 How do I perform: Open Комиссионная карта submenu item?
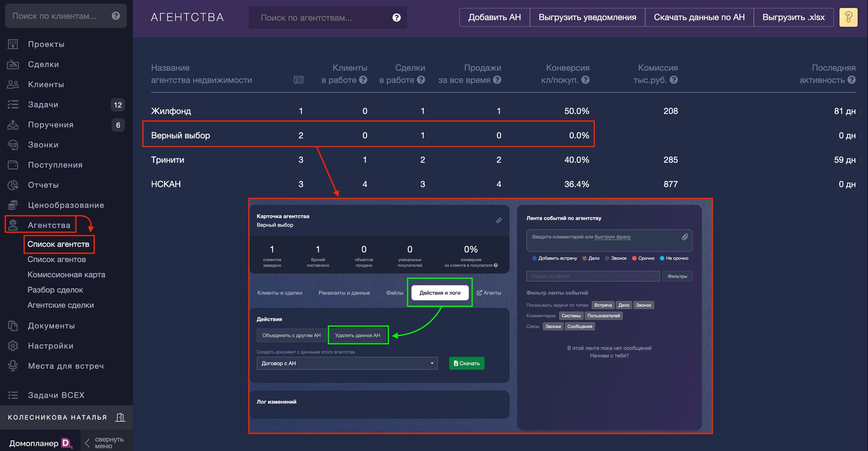(66, 275)
